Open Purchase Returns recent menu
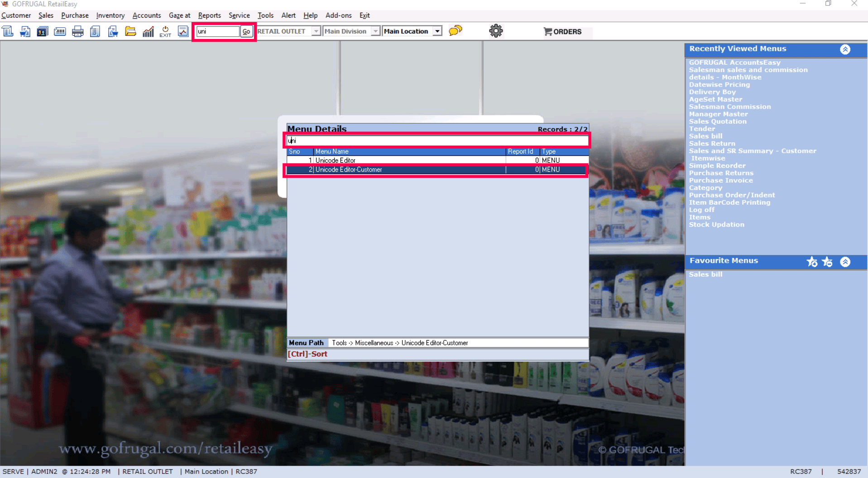The image size is (868, 478). [721, 173]
